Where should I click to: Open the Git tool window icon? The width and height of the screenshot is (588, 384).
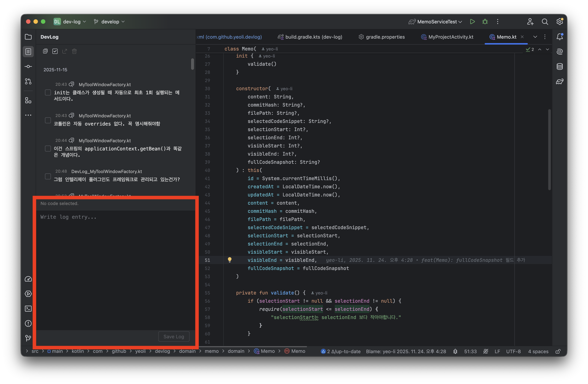(x=28, y=338)
